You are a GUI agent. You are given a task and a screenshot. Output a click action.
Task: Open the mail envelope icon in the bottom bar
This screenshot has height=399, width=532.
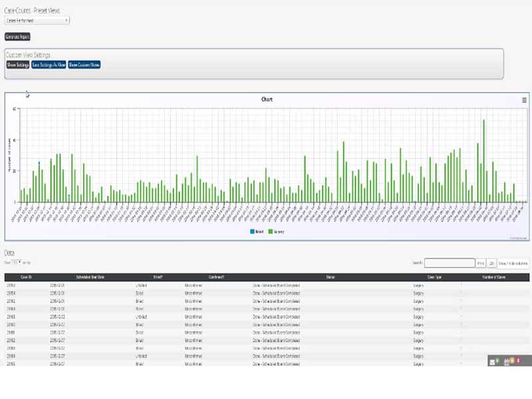(492, 362)
